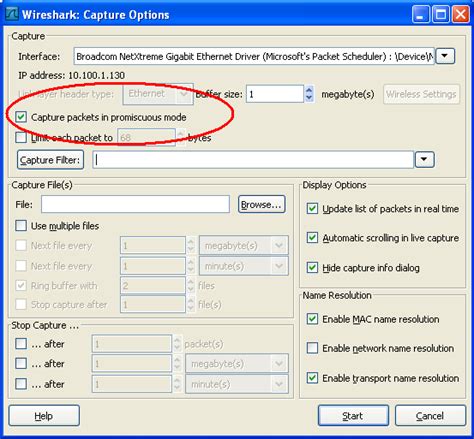Click Stop capture after file(s) checkbox
This screenshot has width=474, height=439.
21,304
